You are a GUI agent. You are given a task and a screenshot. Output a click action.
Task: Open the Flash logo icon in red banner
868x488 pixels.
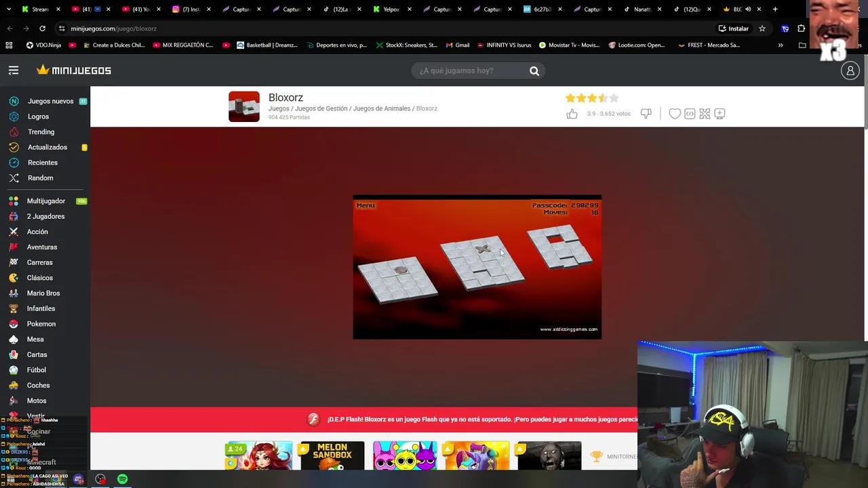[313, 420]
